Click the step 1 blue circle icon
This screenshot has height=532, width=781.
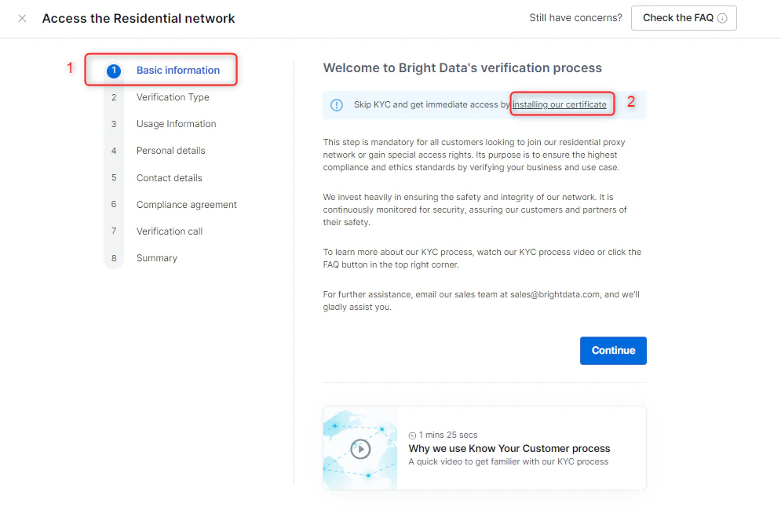pyautogui.click(x=114, y=71)
